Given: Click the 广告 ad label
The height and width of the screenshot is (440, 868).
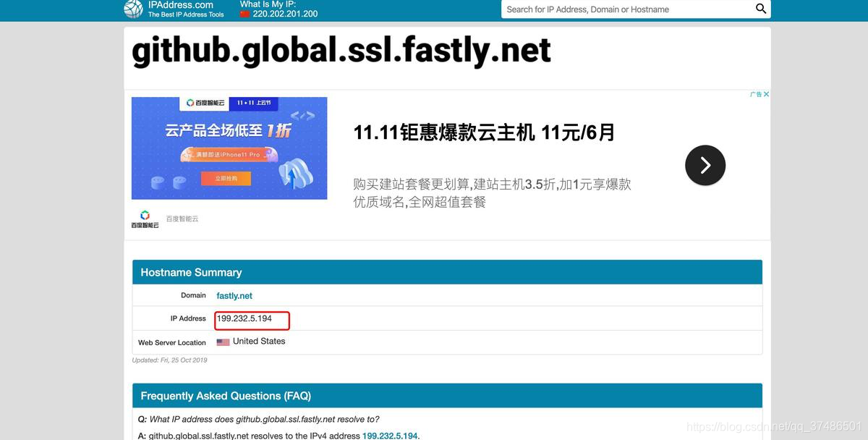Looking at the screenshot, I should (756, 94).
